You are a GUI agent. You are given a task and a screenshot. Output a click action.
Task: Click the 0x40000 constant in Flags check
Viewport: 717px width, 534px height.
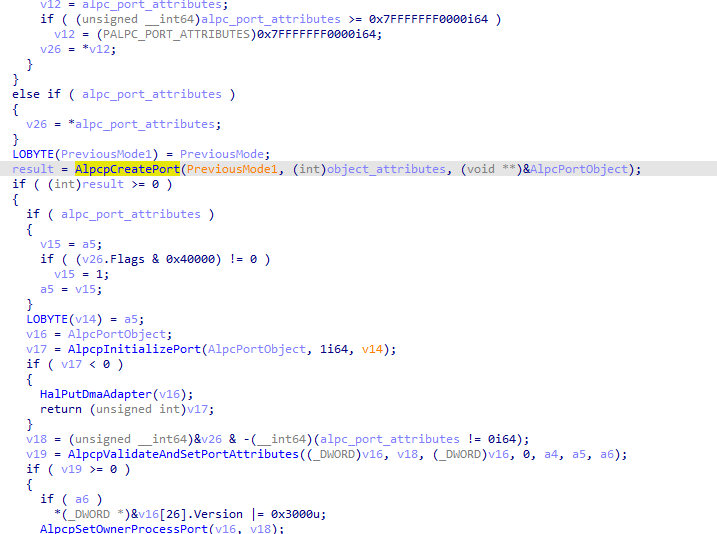[190, 259]
